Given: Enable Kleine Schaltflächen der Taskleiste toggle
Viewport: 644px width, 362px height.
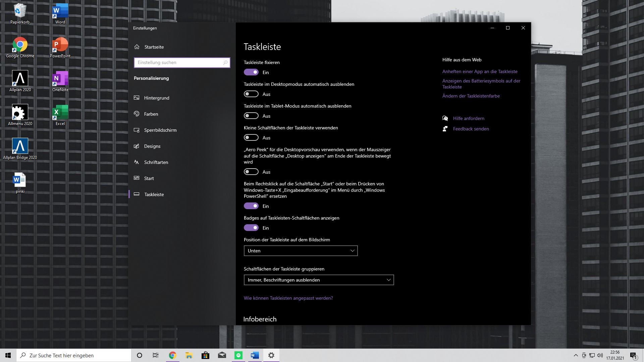Looking at the screenshot, I should [251, 138].
